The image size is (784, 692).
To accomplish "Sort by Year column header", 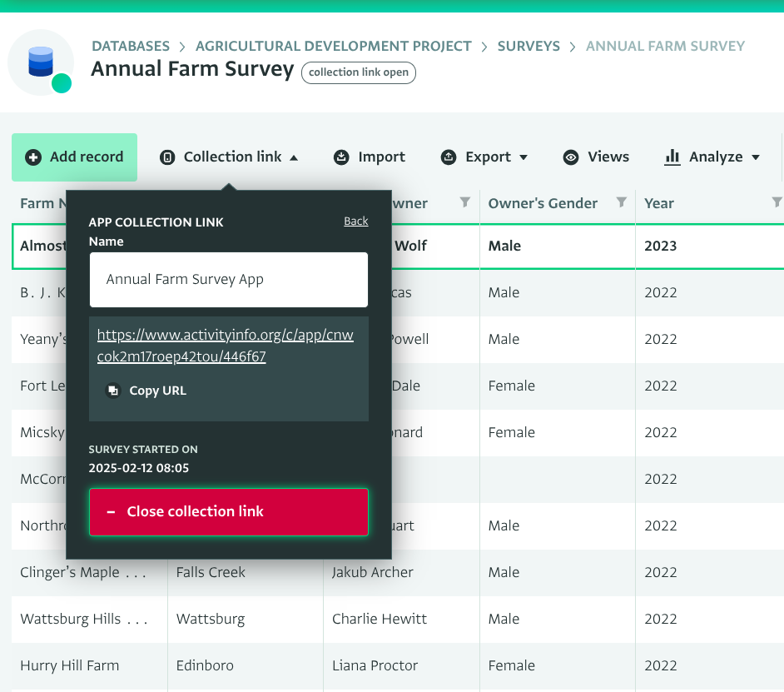I will click(659, 203).
